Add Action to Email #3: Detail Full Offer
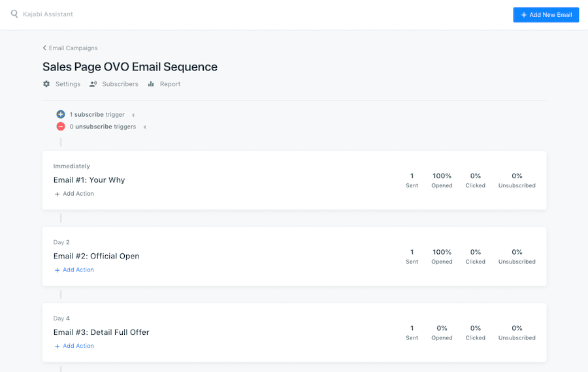Image resolution: width=588 pixels, height=372 pixels. coord(74,346)
